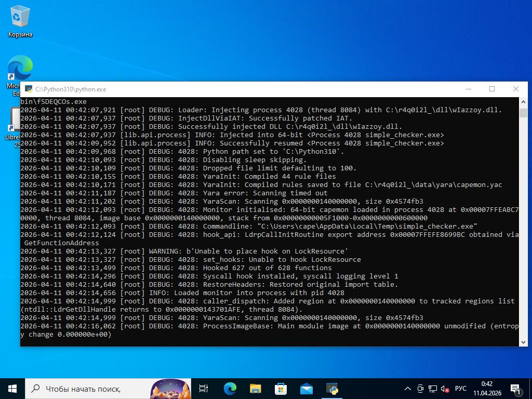Switch input language via the РУС indicator
532x399 pixels.
pyautogui.click(x=460, y=389)
